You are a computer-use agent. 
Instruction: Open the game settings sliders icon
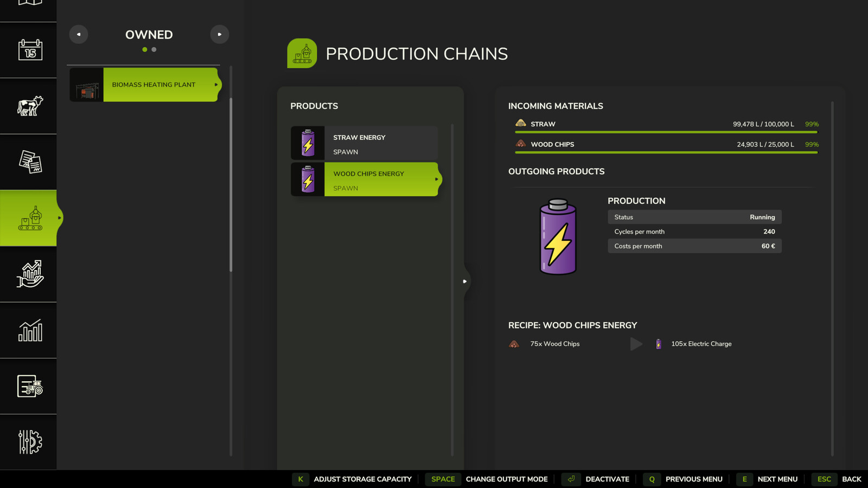click(x=30, y=442)
